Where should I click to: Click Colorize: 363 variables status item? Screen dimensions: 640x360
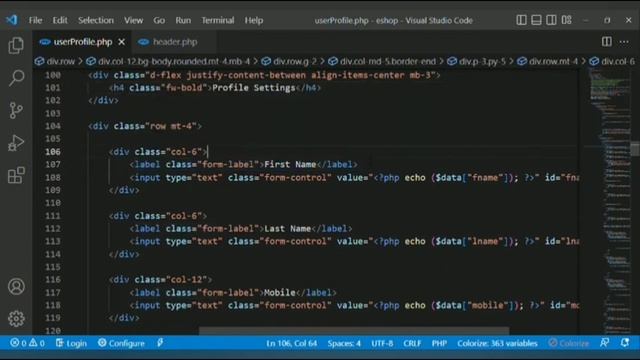(497, 343)
